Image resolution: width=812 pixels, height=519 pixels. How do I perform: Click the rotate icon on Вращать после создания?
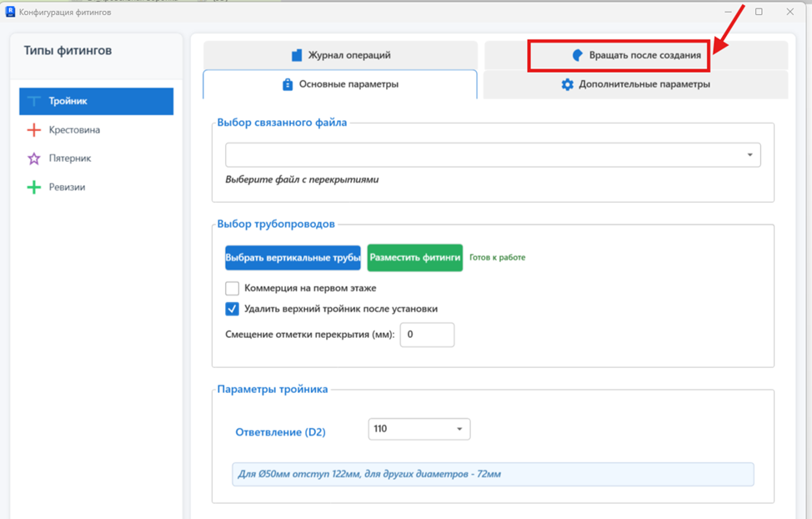tap(578, 55)
